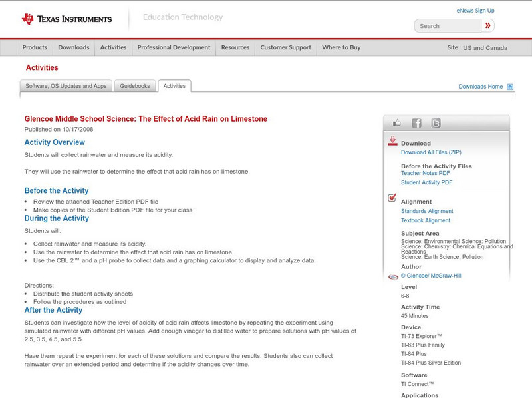Open the Downloads menu
Image resolution: width=532 pixels, height=398 pixels.
[x=74, y=47]
